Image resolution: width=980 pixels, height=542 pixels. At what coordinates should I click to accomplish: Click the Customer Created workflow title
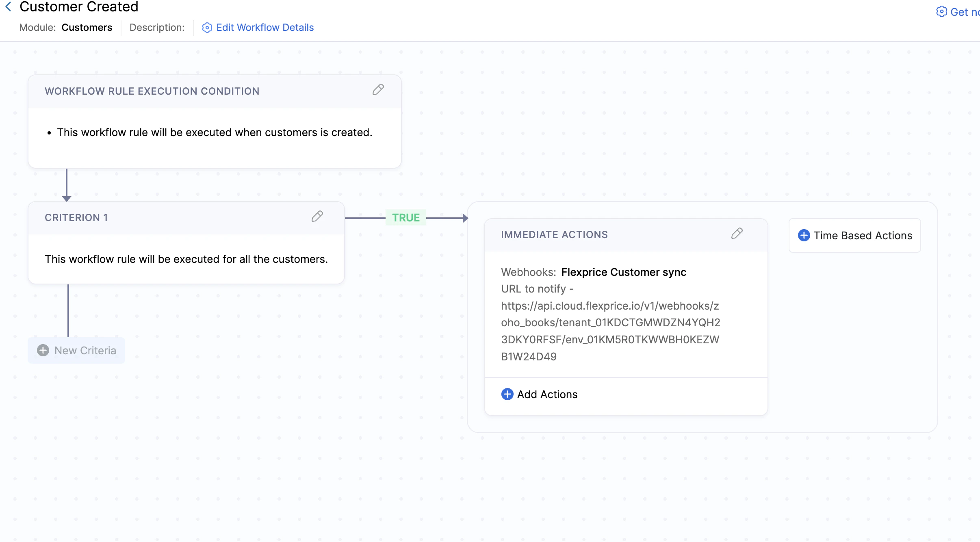(x=79, y=7)
